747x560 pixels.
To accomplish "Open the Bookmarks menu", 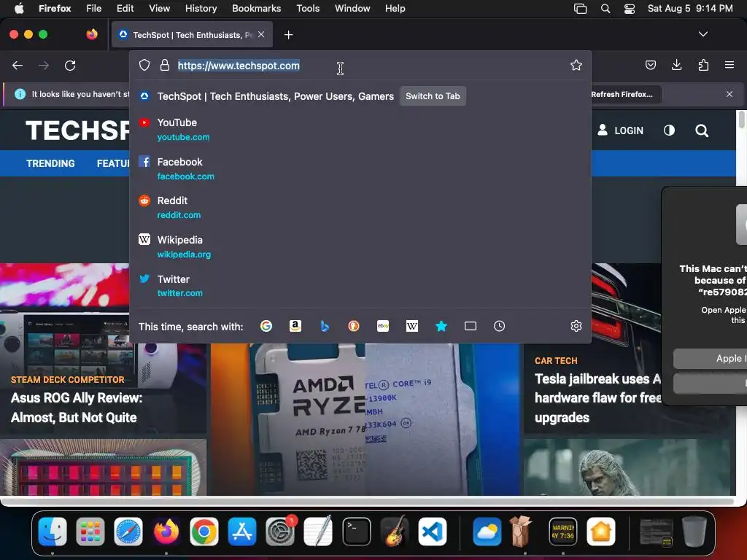I will (256, 9).
